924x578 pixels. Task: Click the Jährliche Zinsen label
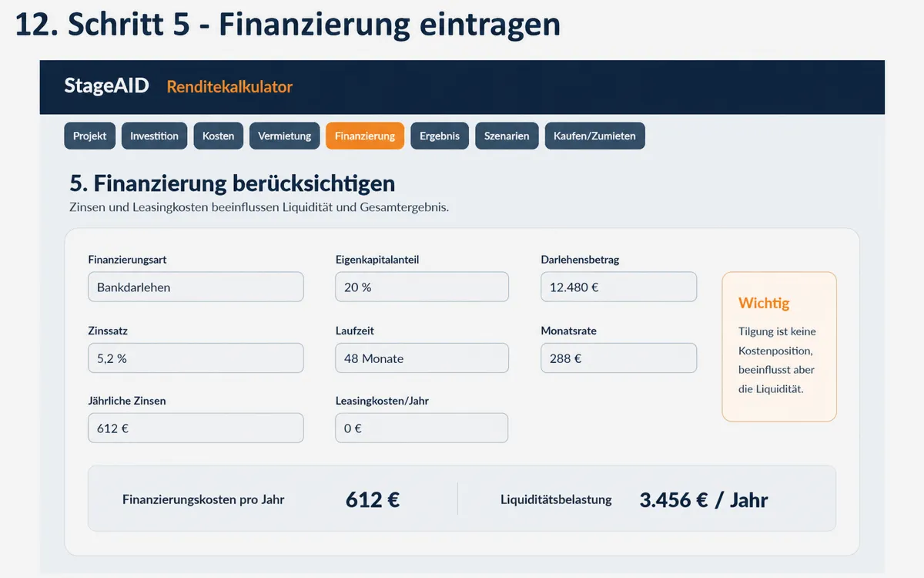[127, 401]
